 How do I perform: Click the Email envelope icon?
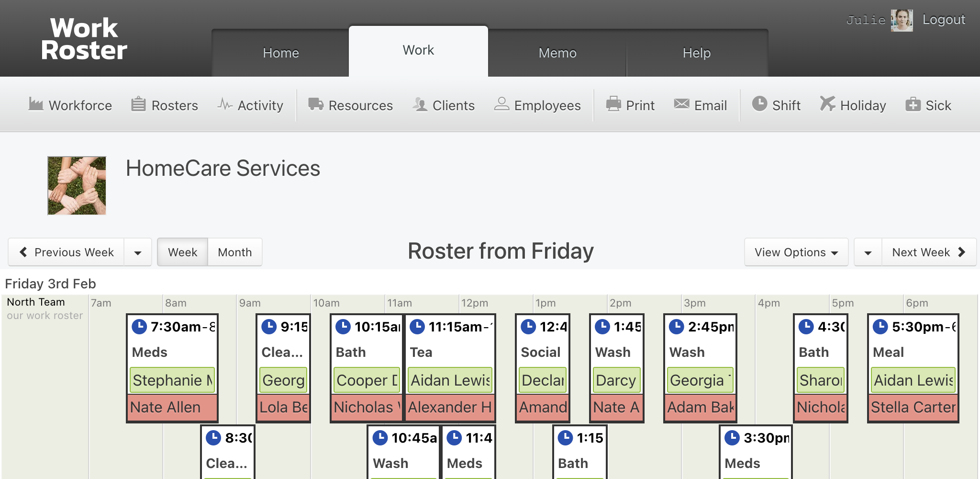(x=681, y=104)
